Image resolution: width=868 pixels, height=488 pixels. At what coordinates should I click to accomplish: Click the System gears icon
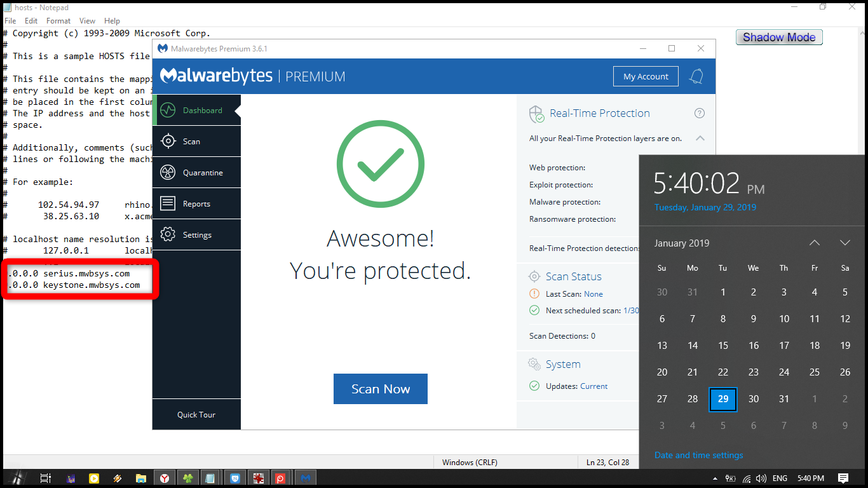tap(534, 364)
